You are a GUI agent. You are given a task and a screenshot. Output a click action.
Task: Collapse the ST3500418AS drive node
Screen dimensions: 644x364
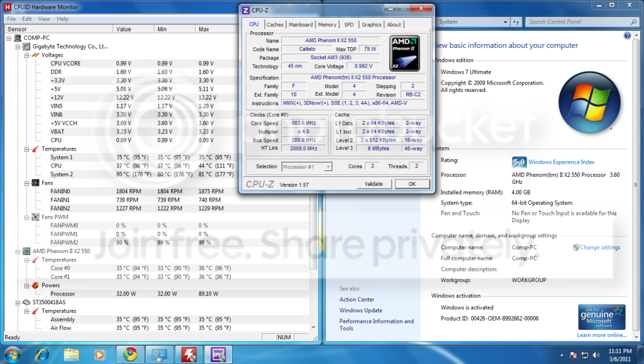(x=18, y=302)
